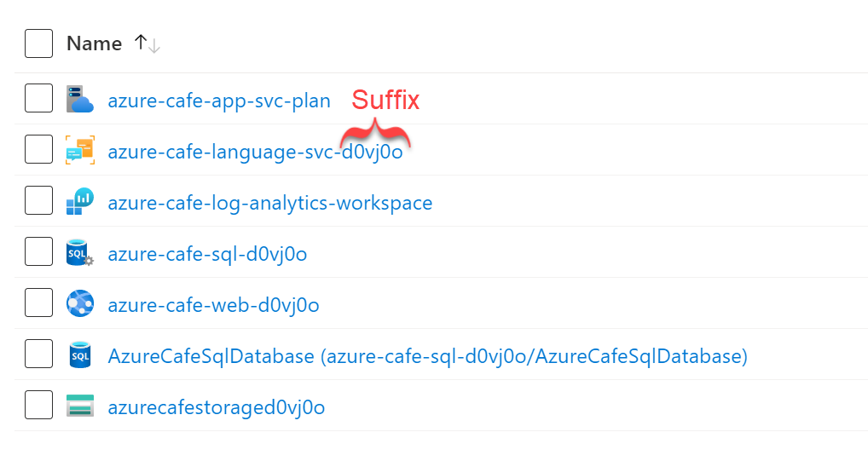Click the web app globe icon

pos(80,304)
